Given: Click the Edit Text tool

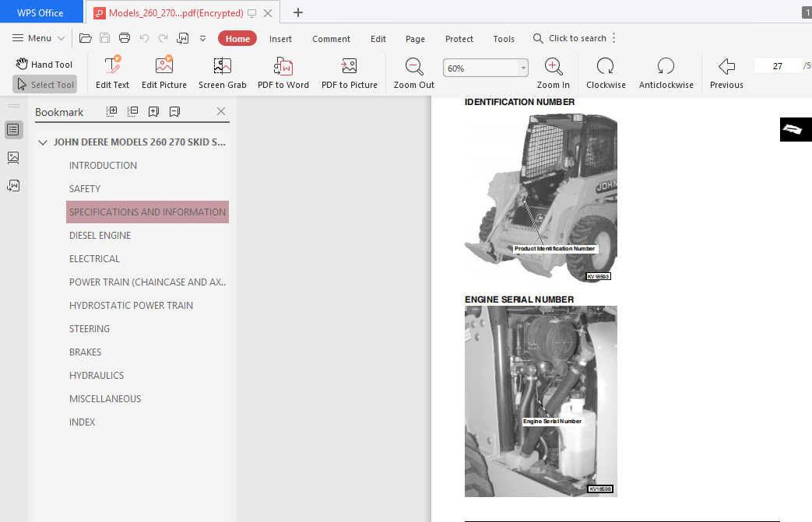Looking at the screenshot, I should [112, 73].
